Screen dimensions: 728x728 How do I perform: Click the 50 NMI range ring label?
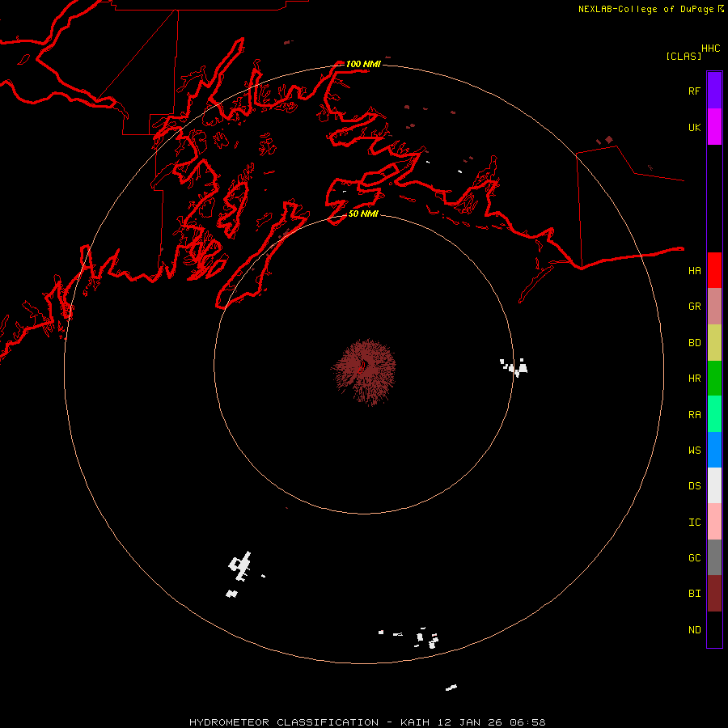[363, 214]
